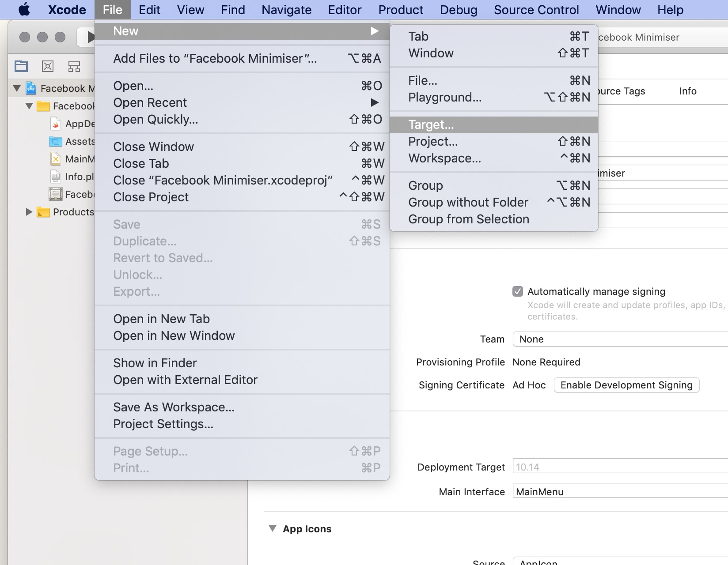Collapse the App Icons section
The width and height of the screenshot is (728, 565).
(273, 529)
